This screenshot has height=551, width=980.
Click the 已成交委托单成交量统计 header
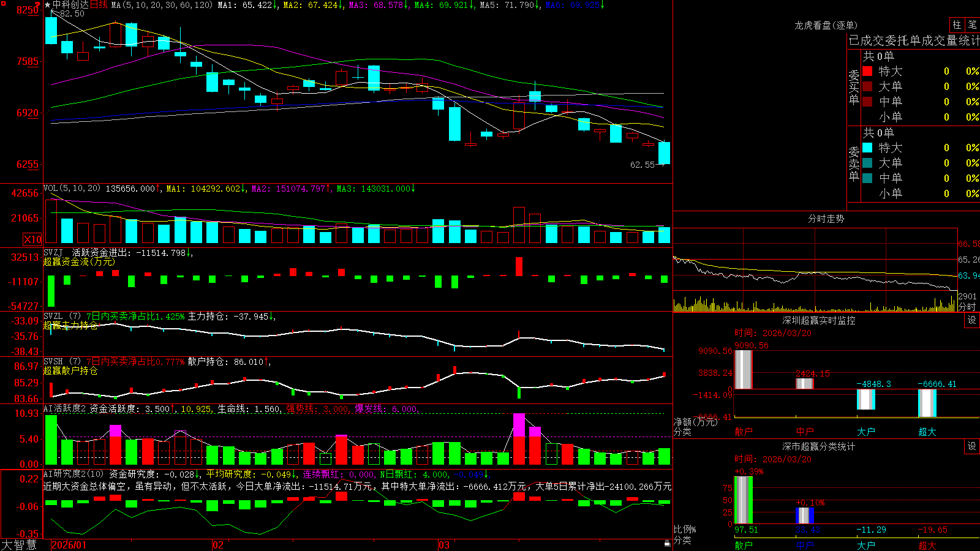coord(914,40)
